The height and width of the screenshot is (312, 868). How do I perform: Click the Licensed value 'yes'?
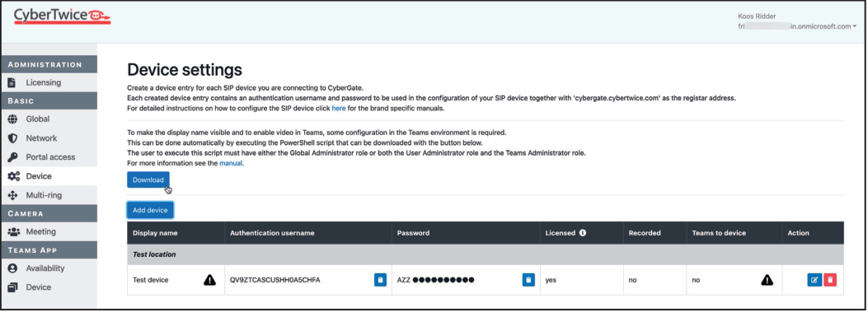pos(551,280)
